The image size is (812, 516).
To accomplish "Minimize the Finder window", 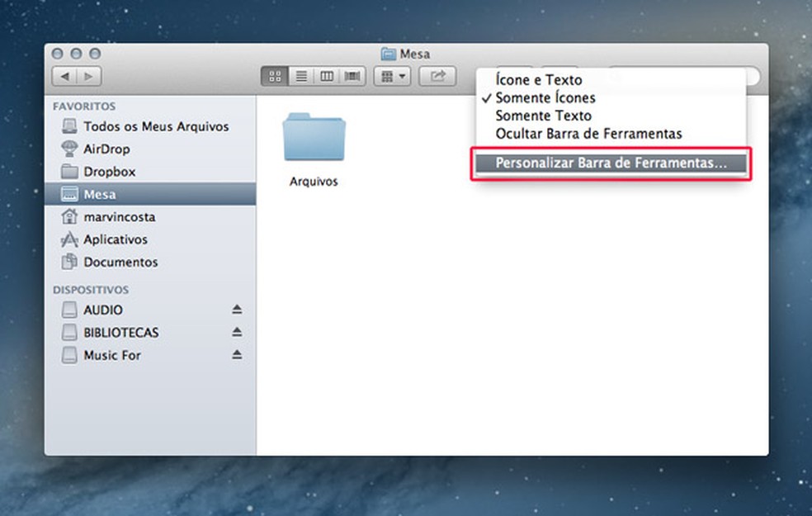I will click(76, 54).
